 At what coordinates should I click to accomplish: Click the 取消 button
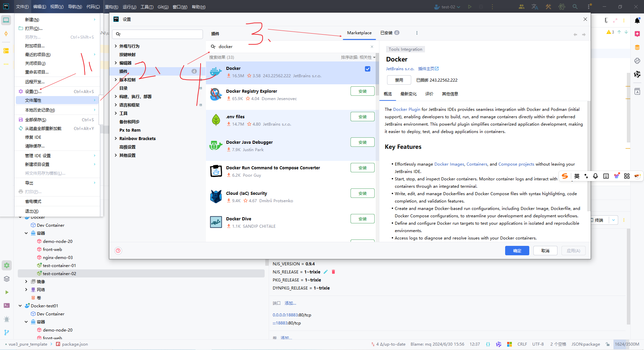coord(545,251)
